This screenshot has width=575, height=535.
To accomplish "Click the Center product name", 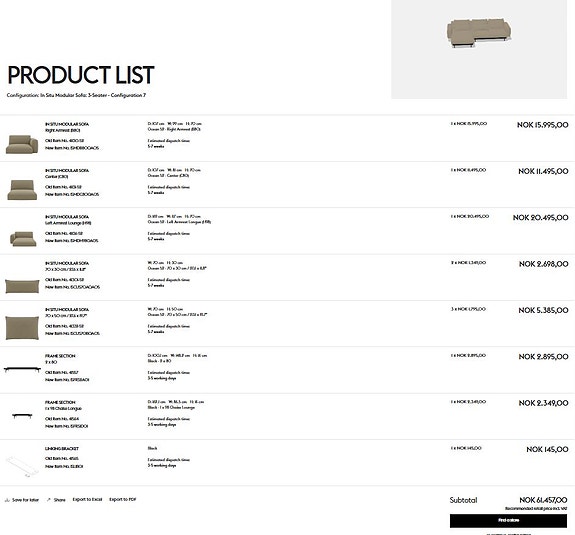I will coord(56,176).
